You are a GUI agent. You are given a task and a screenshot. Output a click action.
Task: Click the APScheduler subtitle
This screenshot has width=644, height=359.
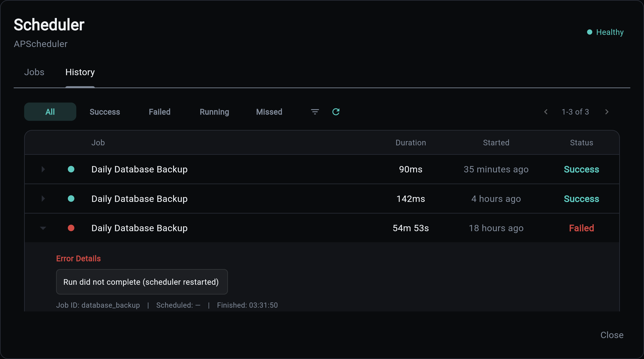(x=40, y=44)
